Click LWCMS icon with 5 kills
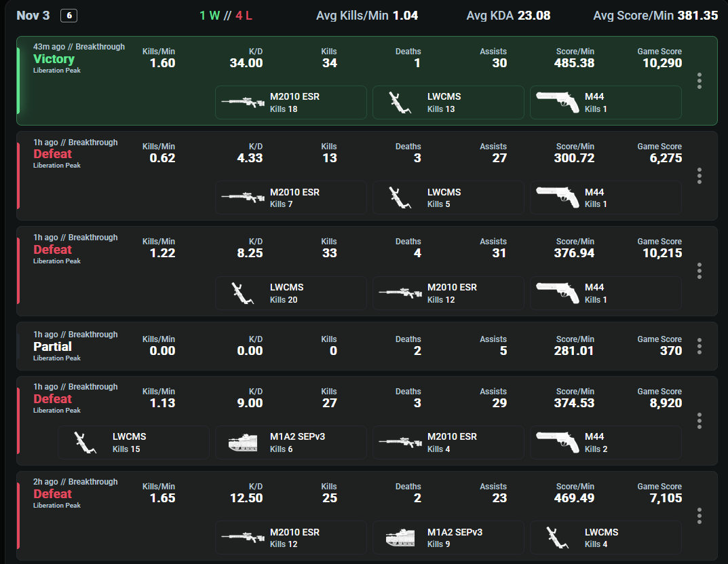The width and height of the screenshot is (728, 564). pyautogui.click(x=400, y=198)
